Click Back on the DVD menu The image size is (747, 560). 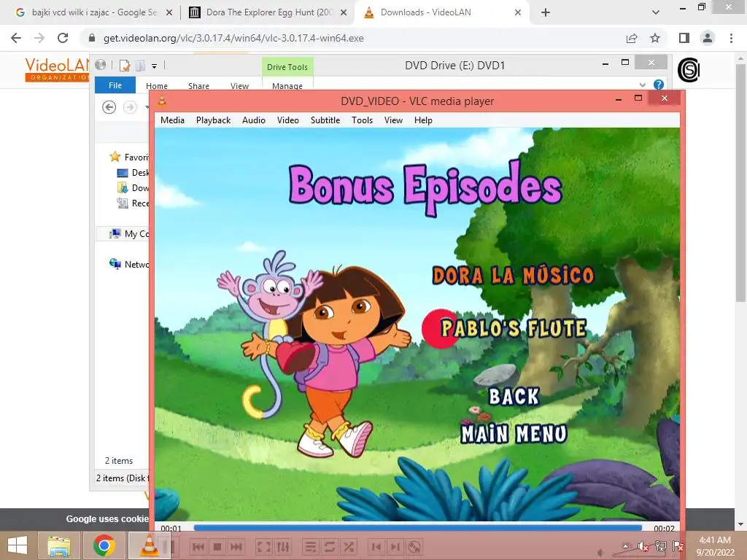pos(514,396)
